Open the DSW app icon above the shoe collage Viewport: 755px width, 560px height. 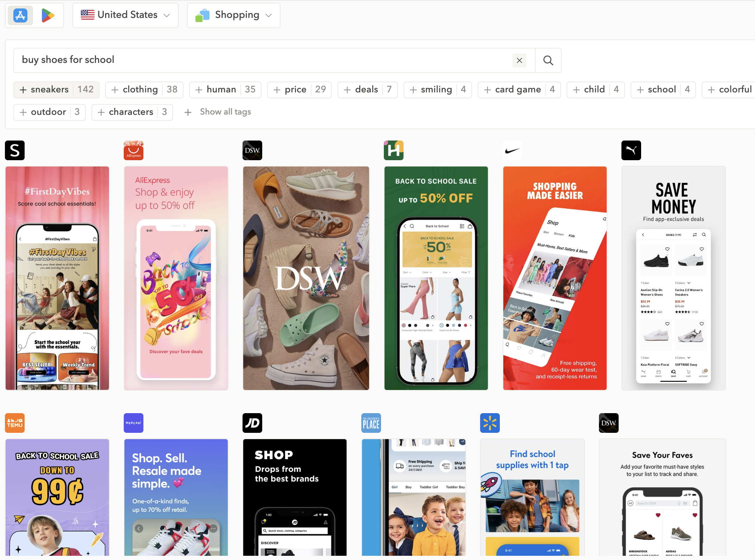point(252,150)
